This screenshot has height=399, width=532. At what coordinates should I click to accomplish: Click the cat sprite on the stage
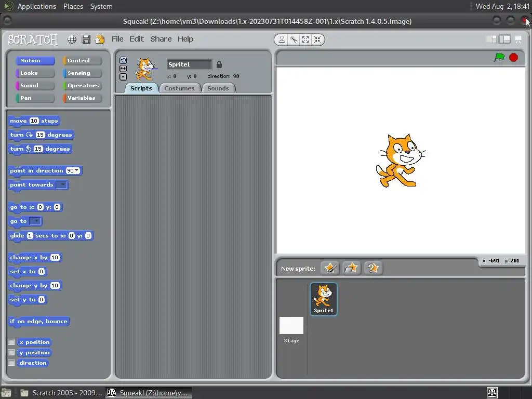click(400, 161)
